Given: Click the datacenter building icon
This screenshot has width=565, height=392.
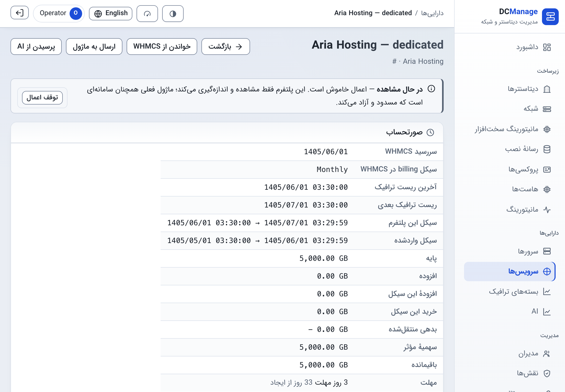Looking at the screenshot, I should point(547,89).
